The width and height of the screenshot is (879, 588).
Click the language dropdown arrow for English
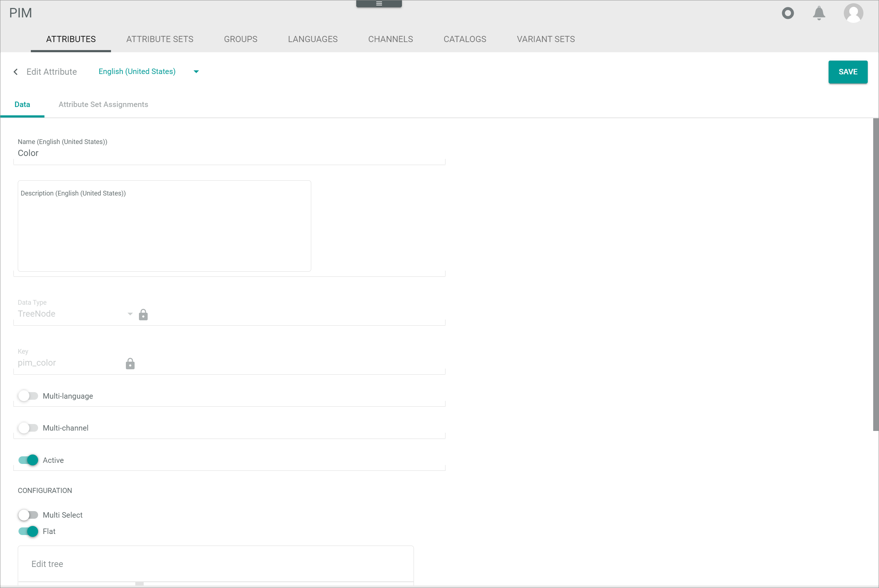196,71
